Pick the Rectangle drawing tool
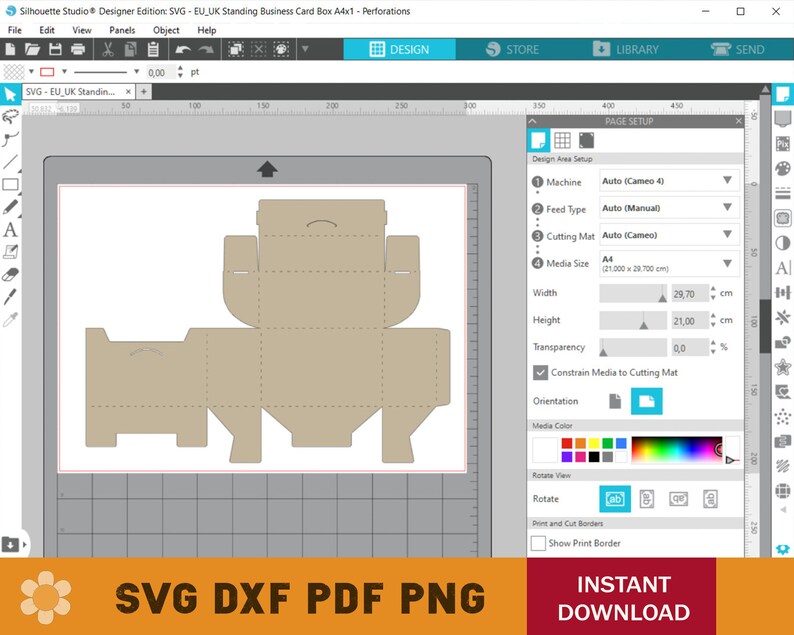The image size is (794, 635). pos(10,184)
